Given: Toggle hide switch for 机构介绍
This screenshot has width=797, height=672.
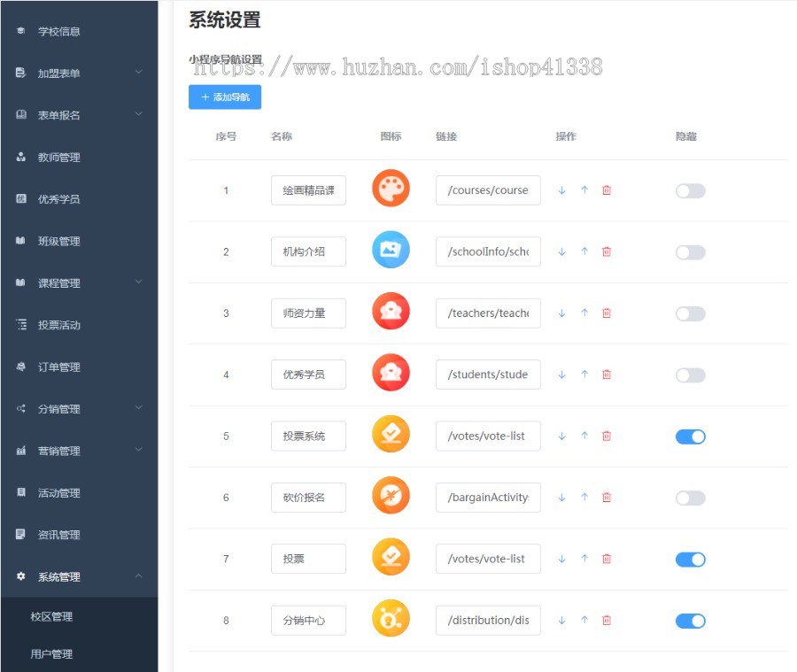Looking at the screenshot, I should pos(690,252).
